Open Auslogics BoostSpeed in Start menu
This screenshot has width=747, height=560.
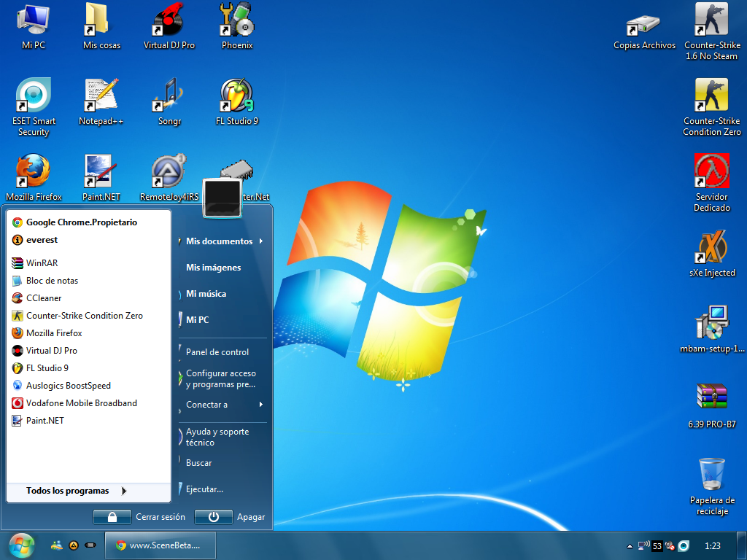pos(88,386)
